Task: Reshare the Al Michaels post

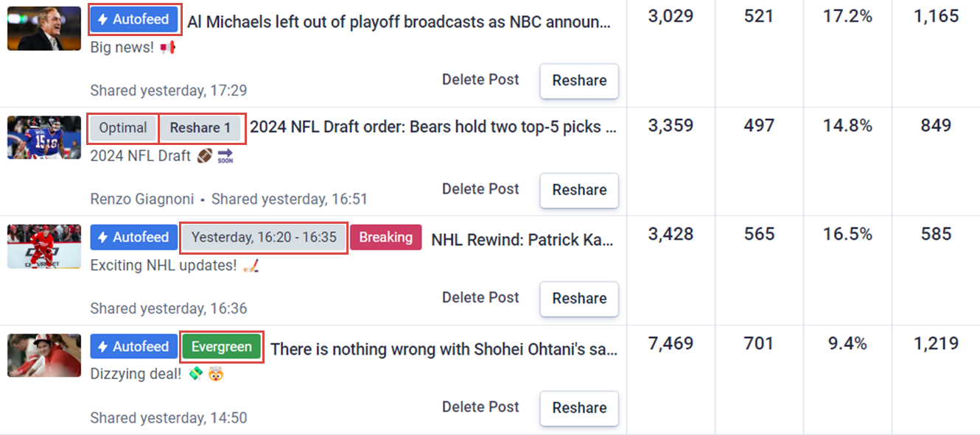Action: point(579,81)
